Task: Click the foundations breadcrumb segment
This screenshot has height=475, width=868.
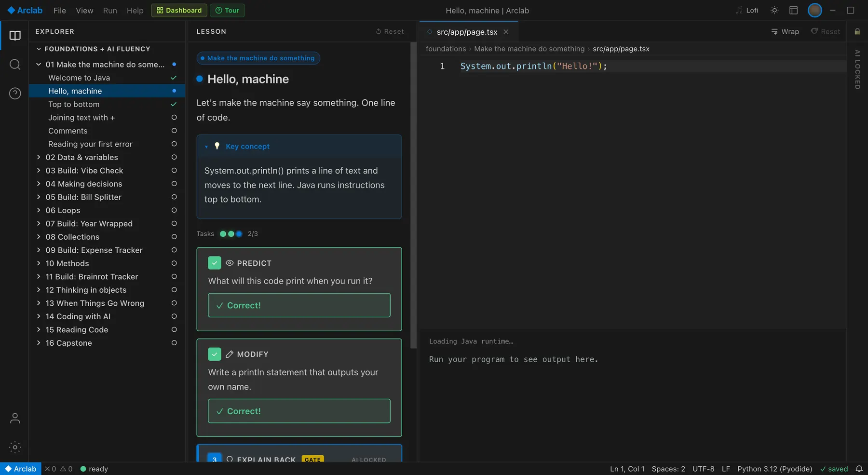Action: click(446, 49)
